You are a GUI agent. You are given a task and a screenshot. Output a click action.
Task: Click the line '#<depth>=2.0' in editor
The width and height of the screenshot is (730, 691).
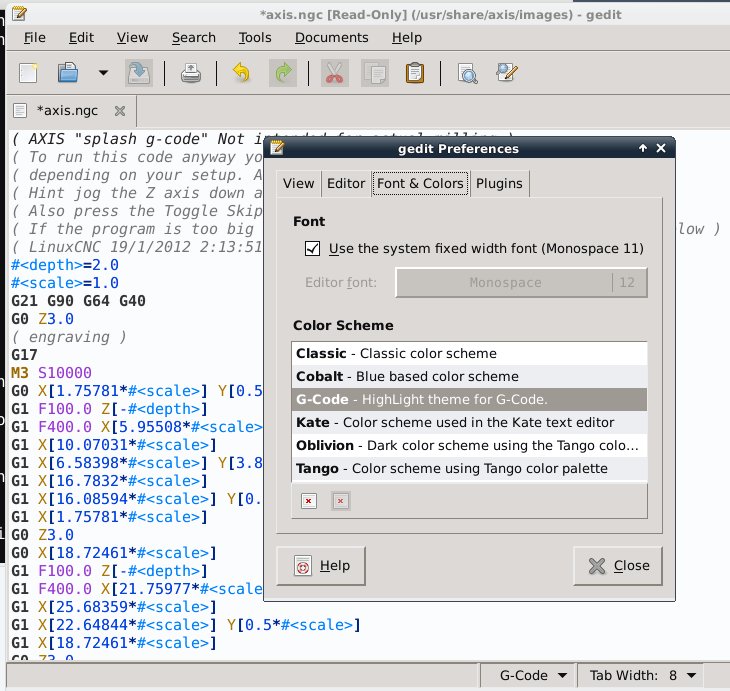(65, 265)
